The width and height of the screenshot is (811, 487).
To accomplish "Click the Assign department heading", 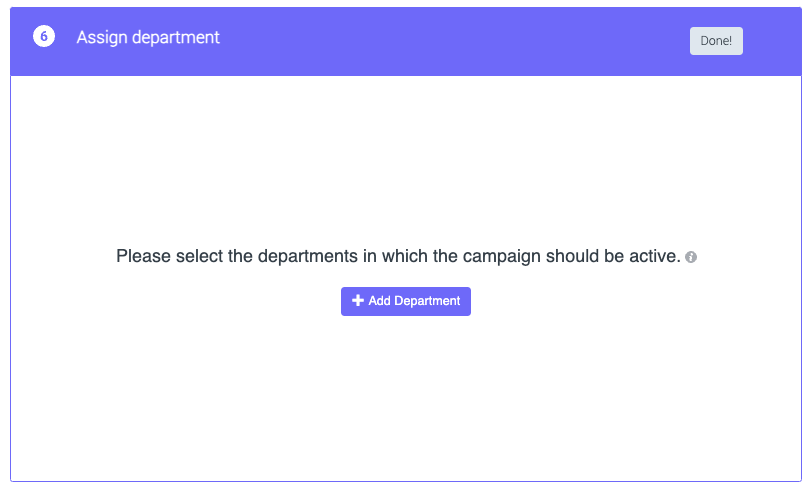I will pyautogui.click(x=148, y=37).
